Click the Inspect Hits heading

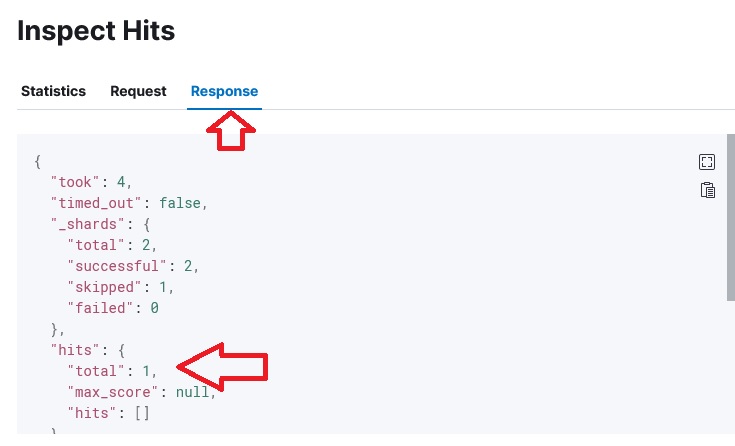coord(96,31)
